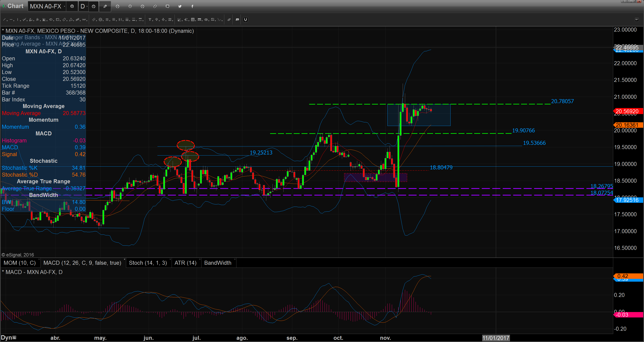The height and width of the screenshot is (342, 644).
Task: Switch to MOM (10, C) tab
Action: [x=20, y=263]
